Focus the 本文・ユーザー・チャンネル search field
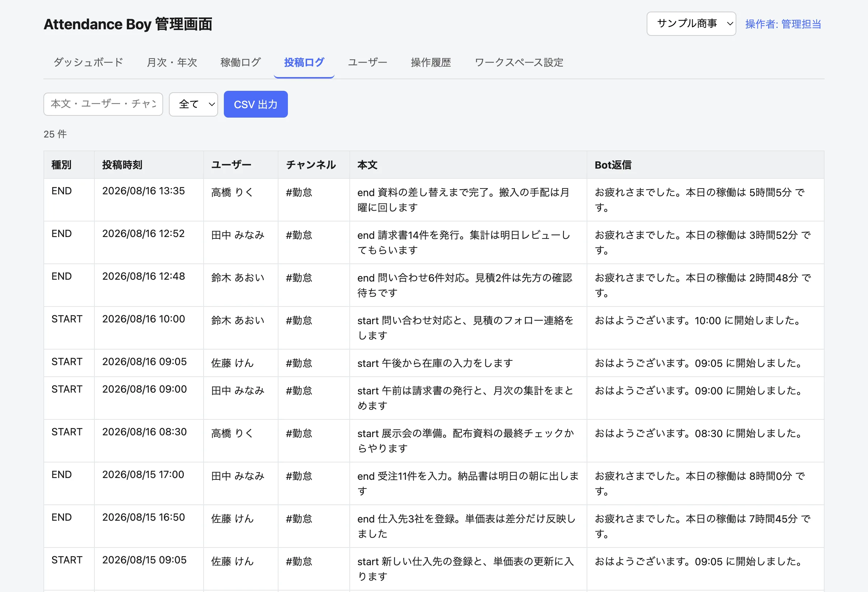Image resolution: width=868 pixels, height=592 pixels. [x=103, y=104]
